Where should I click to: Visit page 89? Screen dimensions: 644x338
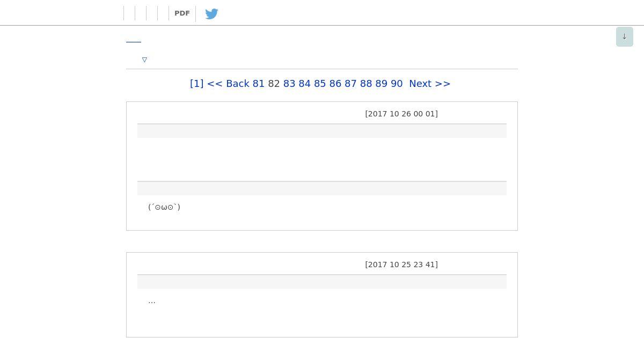(x=381, y=84)
